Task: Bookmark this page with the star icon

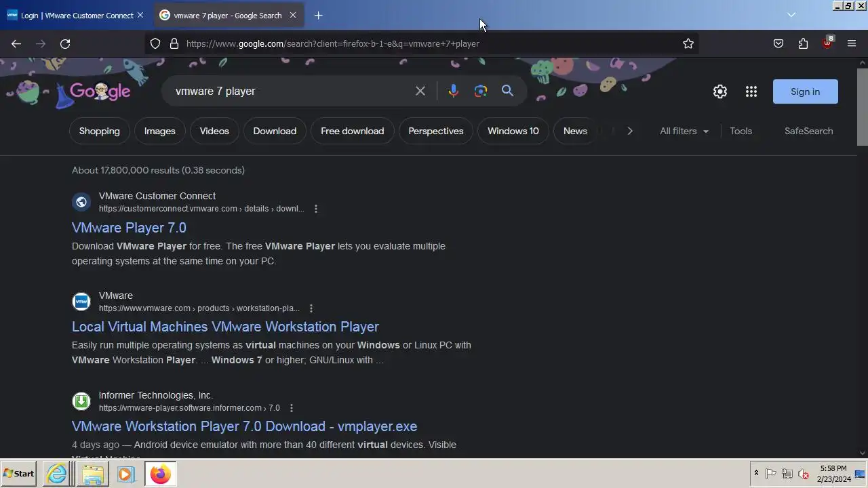Action: coord(688,43)
